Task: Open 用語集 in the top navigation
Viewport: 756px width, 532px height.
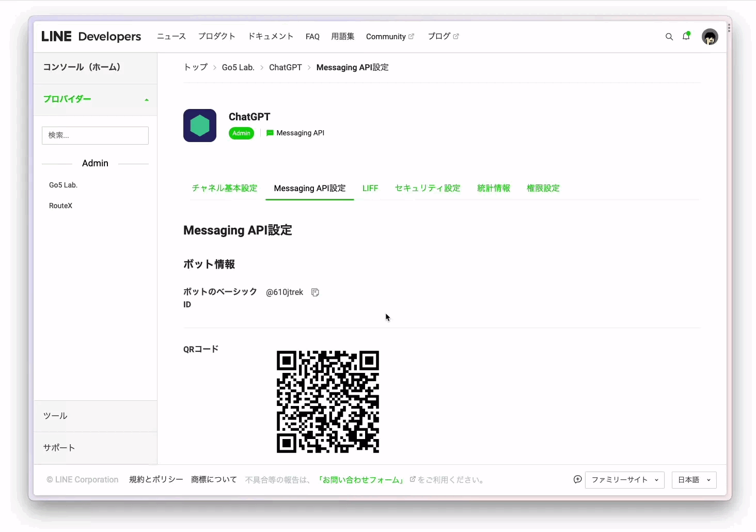Action: (343, 36)
